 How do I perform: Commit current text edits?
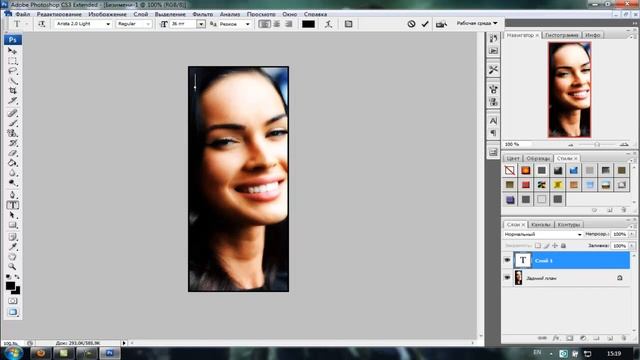click(x=425, y=24)
